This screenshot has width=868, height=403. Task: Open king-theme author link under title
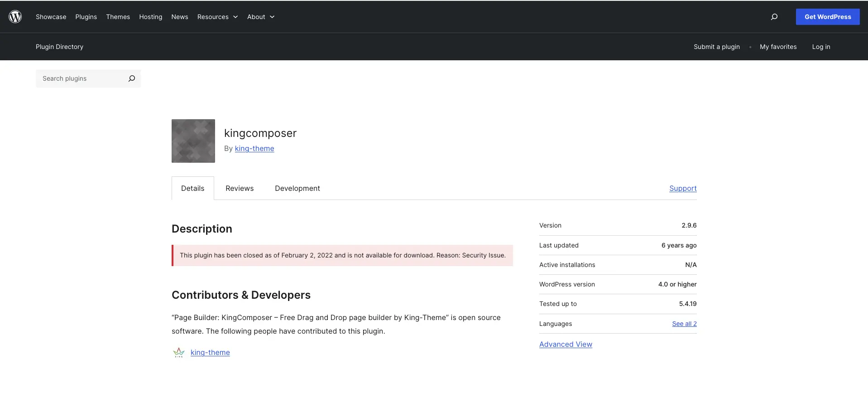(x=254, y=148)
